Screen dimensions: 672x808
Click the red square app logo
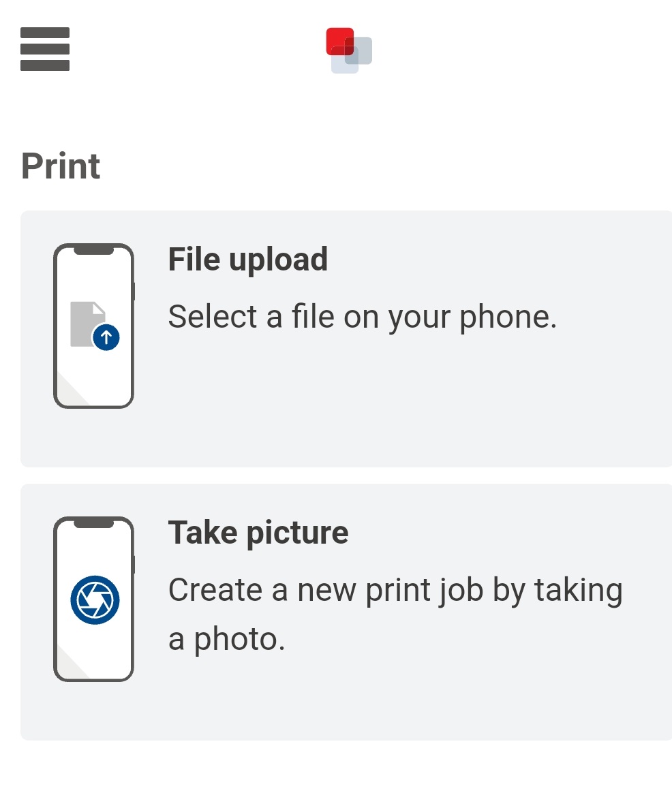tap(349, 50)
